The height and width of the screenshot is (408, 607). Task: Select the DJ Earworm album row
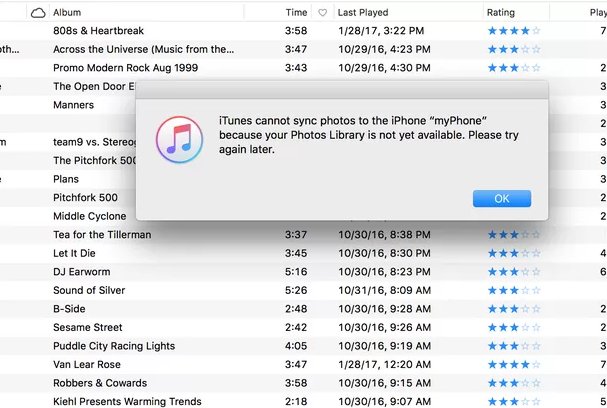pyautogui.click(x=304, y=272)
